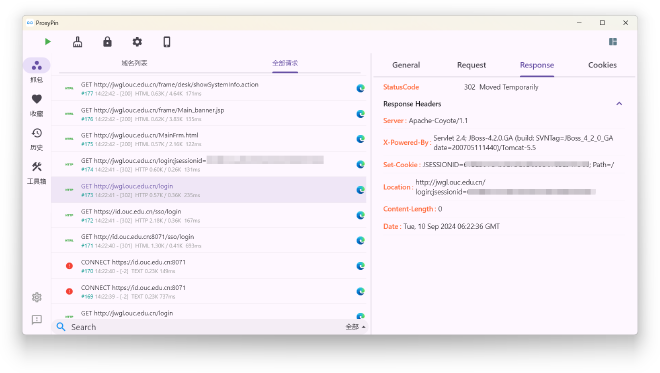Viewport: 660px width, 373px height.
Task: Select the all requests tab
Action: (285, 63)
